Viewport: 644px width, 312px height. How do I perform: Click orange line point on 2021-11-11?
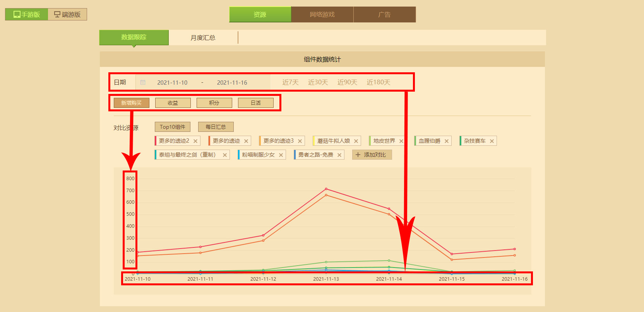pyautogui.click(x=200, y=253)
